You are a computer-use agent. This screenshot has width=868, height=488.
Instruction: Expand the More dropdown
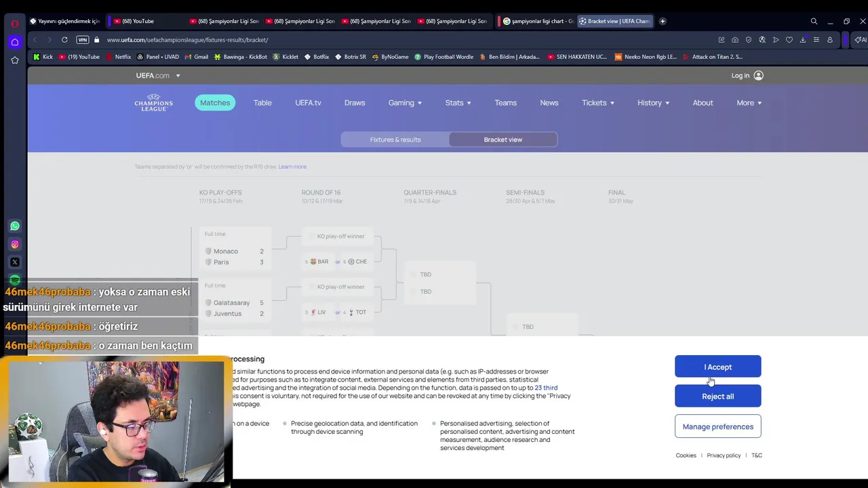(749, 102)
